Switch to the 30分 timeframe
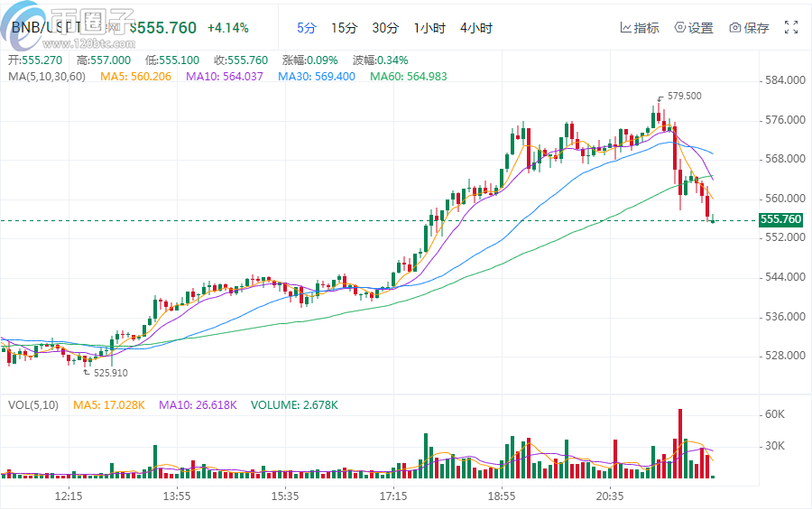 click(385, 28)
